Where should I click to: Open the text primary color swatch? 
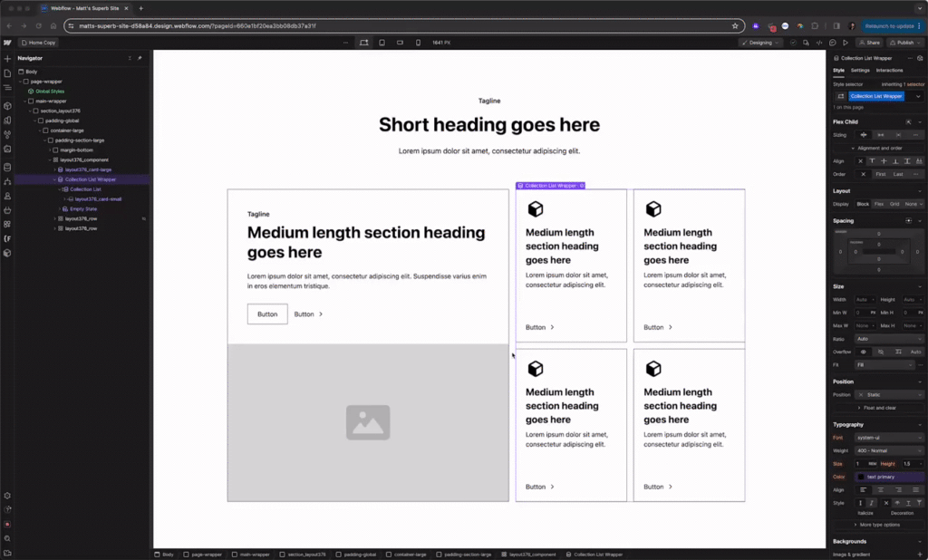861,477
